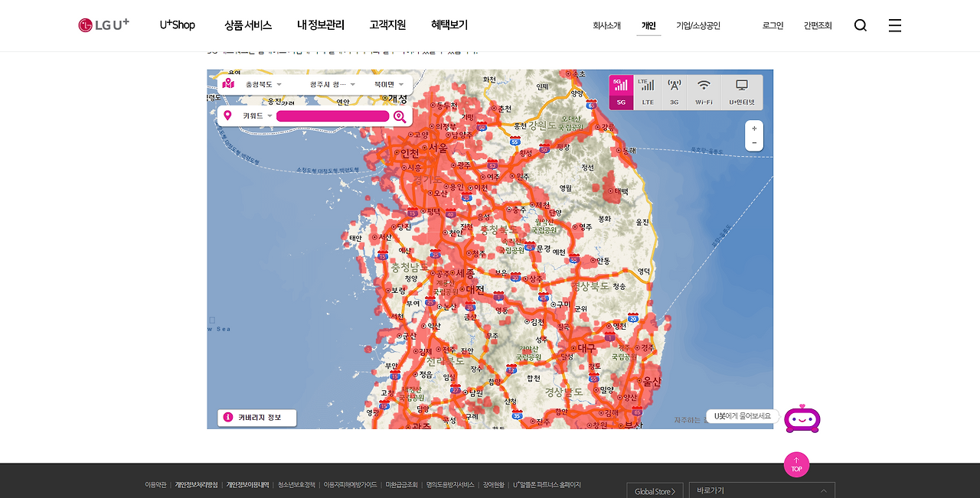The height and width of the screenshot is (498, 980).
Task: Run the map keyword search magnifier
Action: coord(400,116)
